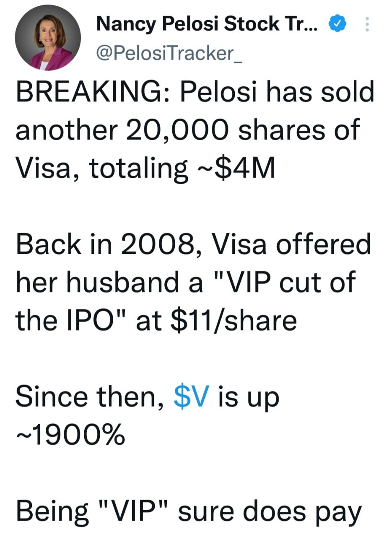Screen dimensions: 392x537
Task: Click "Since then," before the cashtag
Action: (x=89, y=396)
